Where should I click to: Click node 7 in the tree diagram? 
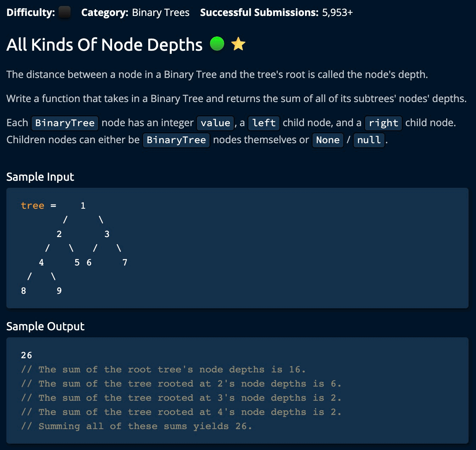[124, 263]
